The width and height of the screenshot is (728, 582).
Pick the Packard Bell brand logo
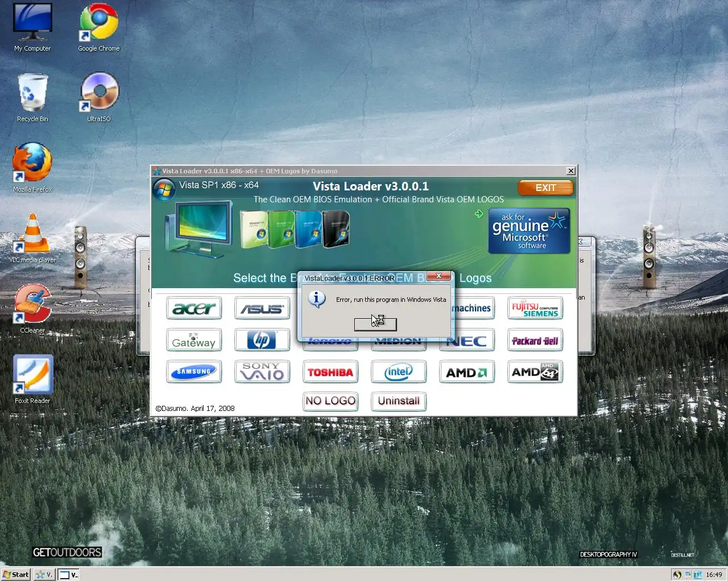535,340
